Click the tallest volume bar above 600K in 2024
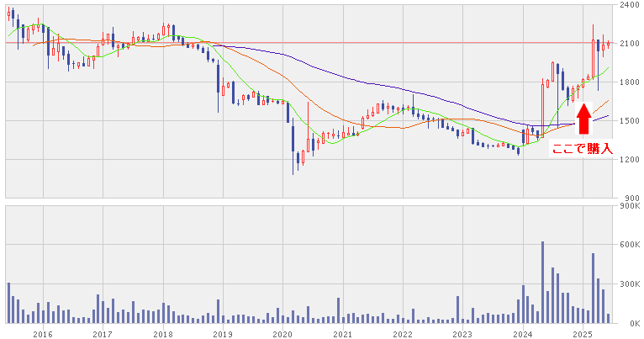Viewport: 644px width, 339px height. pos(542,283)
